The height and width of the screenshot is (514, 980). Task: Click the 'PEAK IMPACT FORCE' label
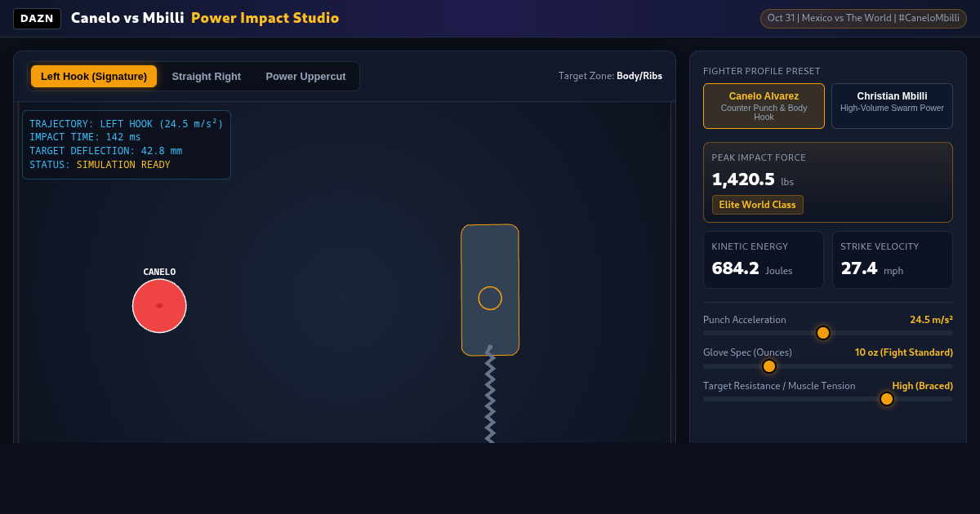click(759, 157)
